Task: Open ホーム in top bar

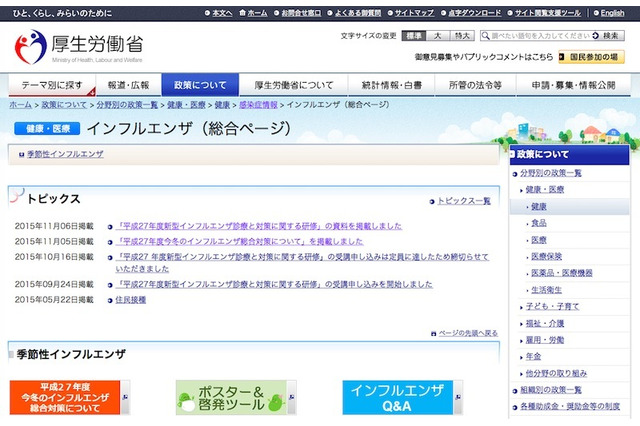Action: tap(257, 13)
